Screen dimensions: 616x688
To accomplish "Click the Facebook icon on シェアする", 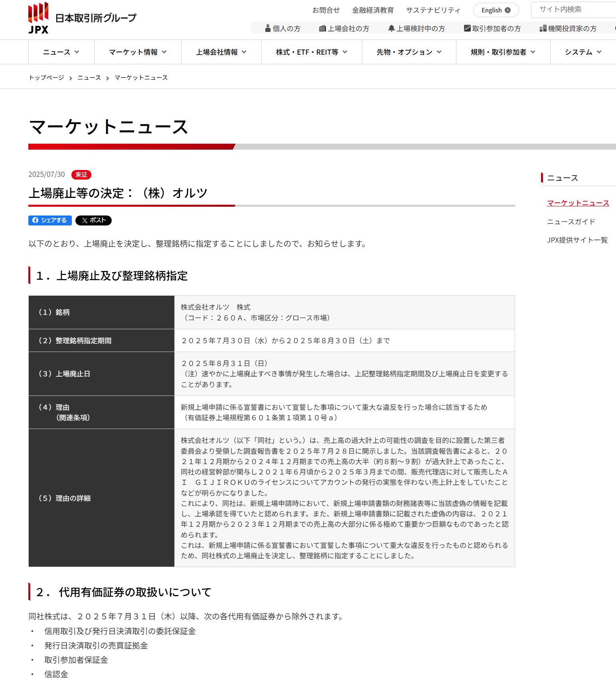I will (36, 220).
